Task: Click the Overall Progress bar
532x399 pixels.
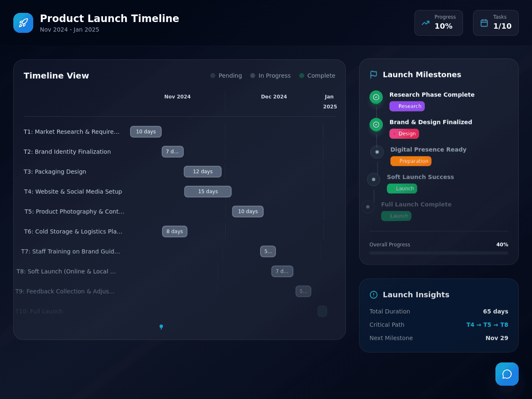Action: coord(439,253)
